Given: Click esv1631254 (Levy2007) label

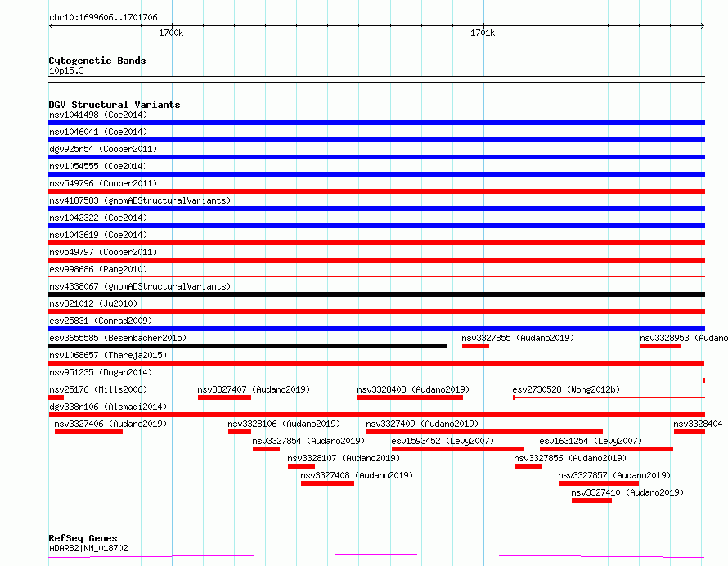Looking at the screenshot, I should point(591,441).
